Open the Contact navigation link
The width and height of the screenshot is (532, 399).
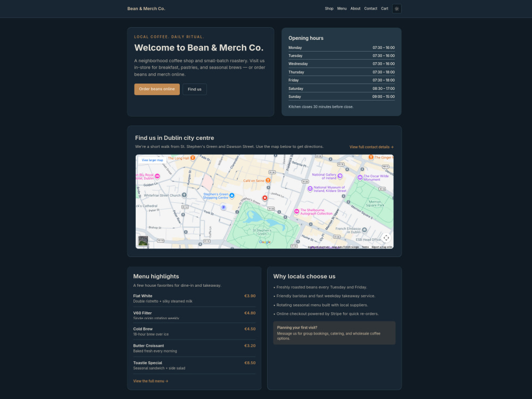(x=370, y=9)
